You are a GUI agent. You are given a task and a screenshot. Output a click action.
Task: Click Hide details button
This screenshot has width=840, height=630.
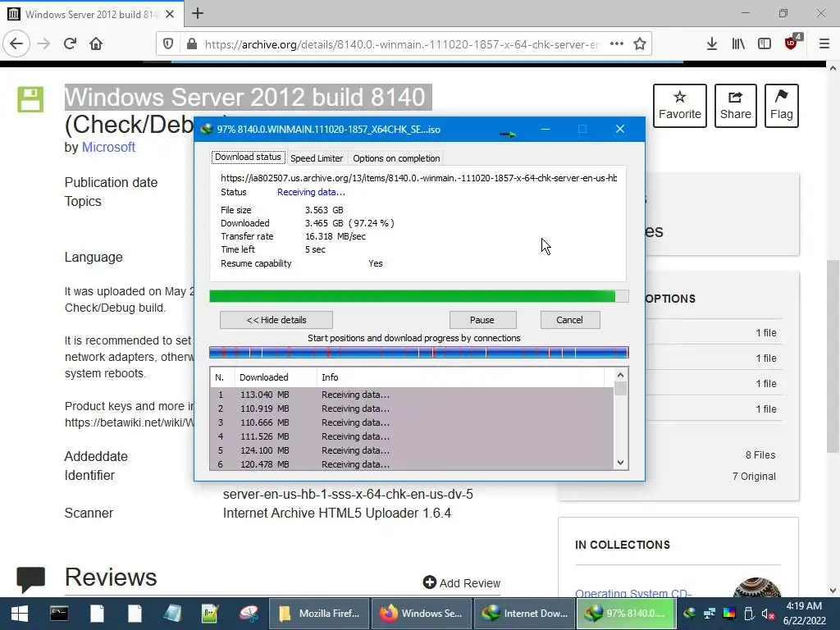pyautogui.click(x=276, y=320)
